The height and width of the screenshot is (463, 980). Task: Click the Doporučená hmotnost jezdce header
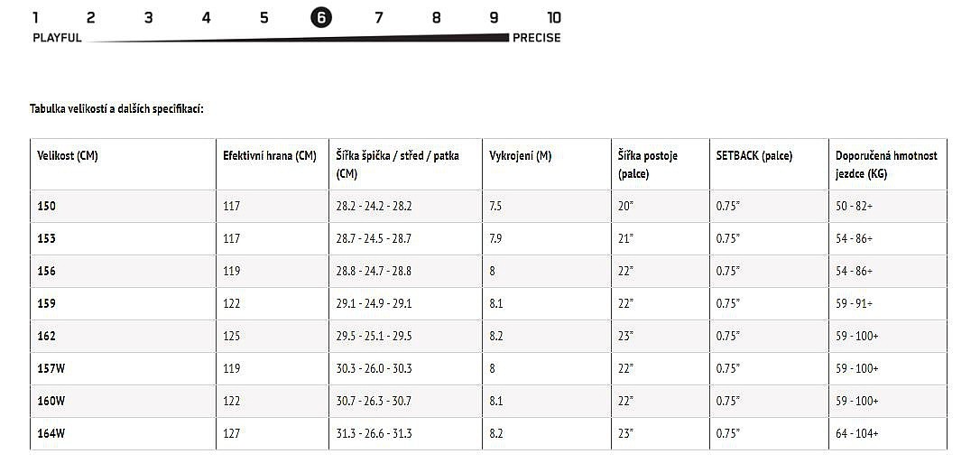point(886,165)
